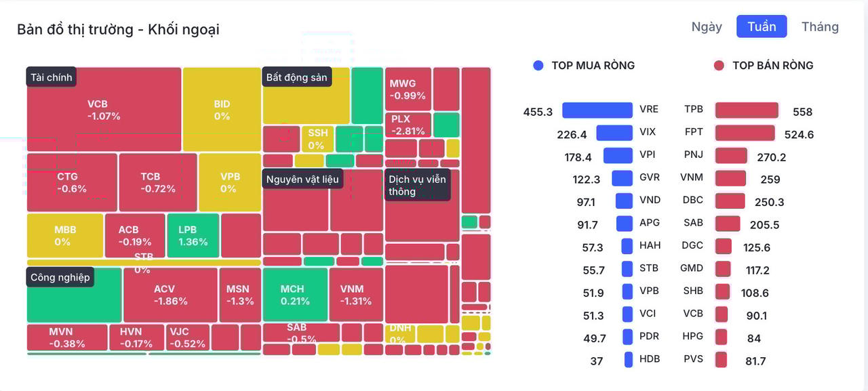Click the FPT net sell bar
Image resolution: width=868 pixels, height=391 pixels.
point(745,133)
